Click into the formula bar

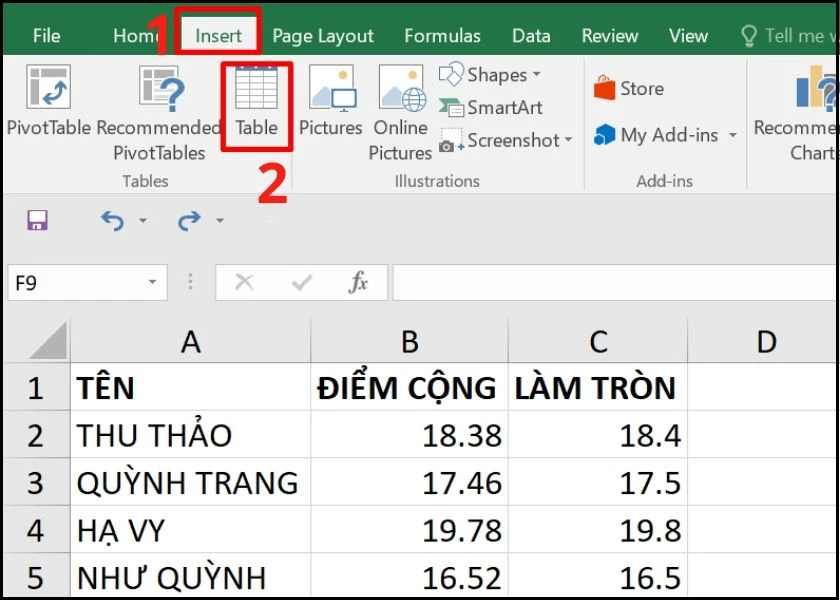click(x=614, y=282)
